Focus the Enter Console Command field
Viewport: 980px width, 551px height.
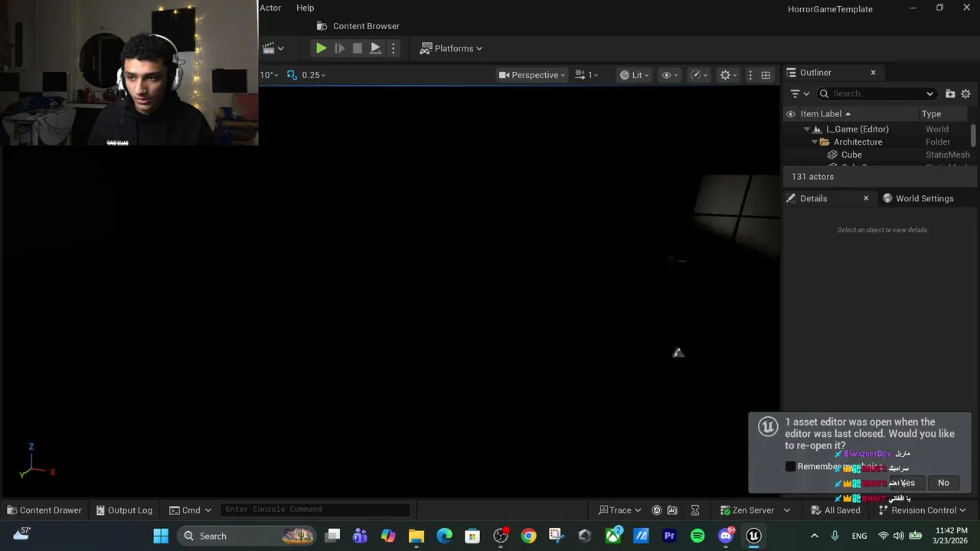click(315, 510)
